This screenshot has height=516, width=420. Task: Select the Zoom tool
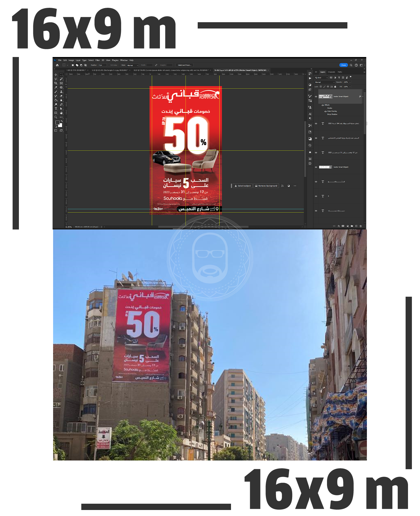click(56, 117)
